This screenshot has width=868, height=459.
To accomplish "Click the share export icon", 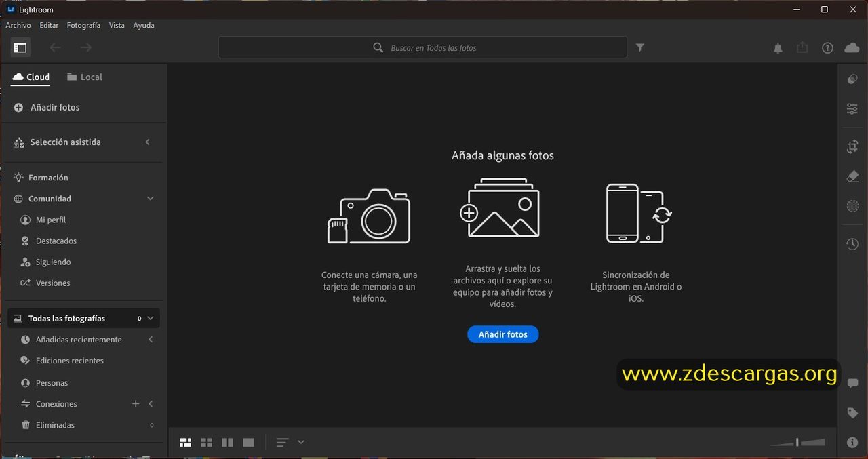I will [802, 47].
